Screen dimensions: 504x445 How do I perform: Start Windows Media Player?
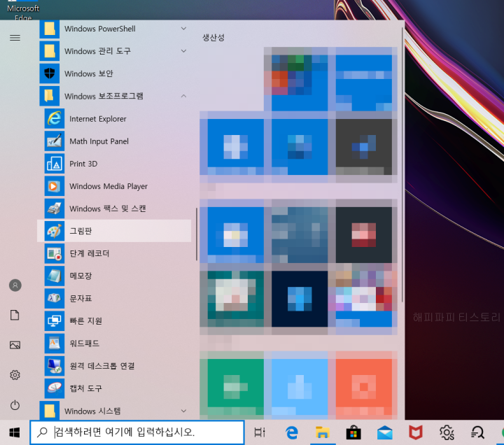tap(114, 186)
